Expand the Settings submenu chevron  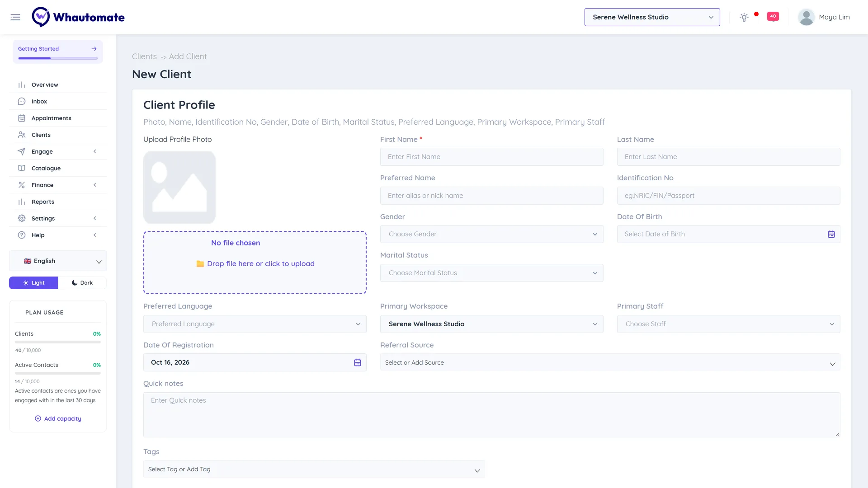pyautogui.click(x=95, y=219)
